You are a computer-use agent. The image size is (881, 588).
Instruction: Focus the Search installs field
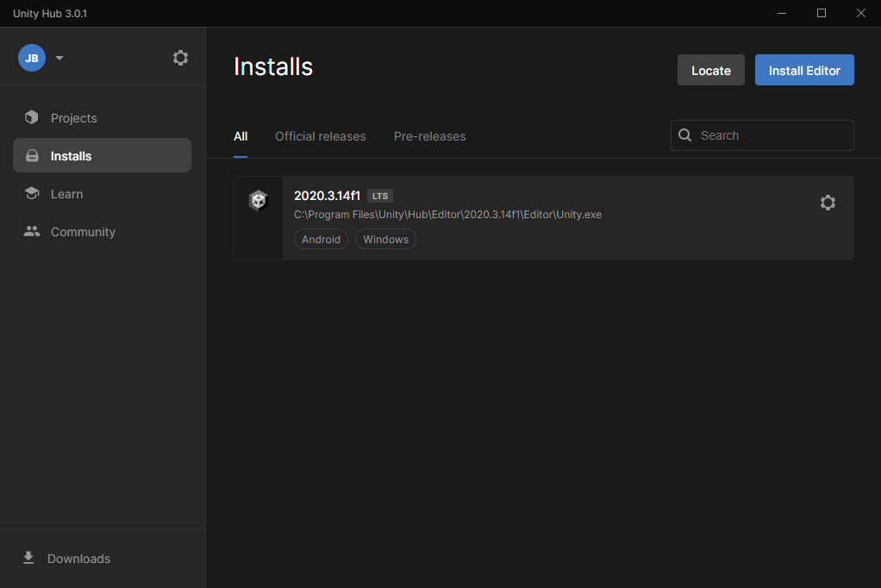[x=762, y=135]
